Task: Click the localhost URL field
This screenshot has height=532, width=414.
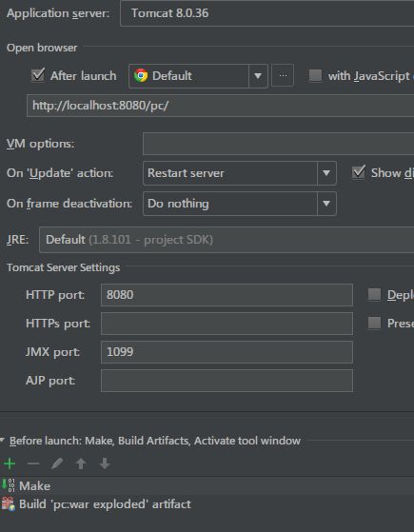Action: pyautogui.click(x=220, y=106)
